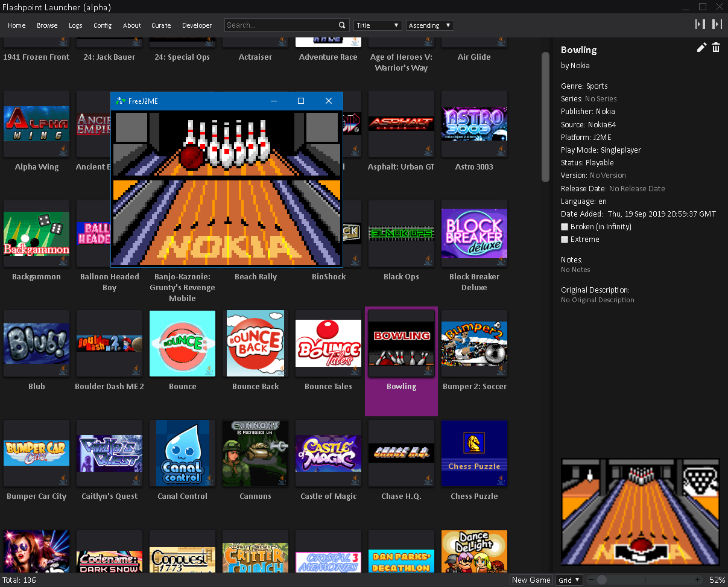
Task: Open the Curate tab
Action: point(161,25)
